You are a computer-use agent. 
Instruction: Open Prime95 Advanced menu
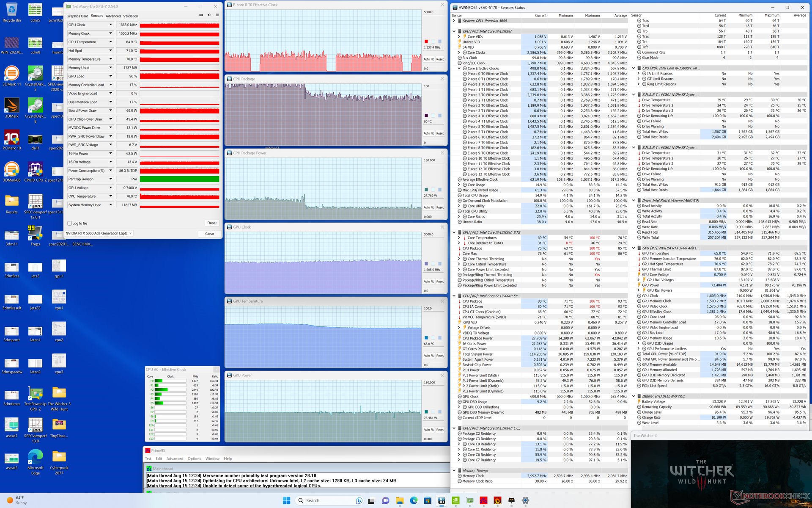175,458
